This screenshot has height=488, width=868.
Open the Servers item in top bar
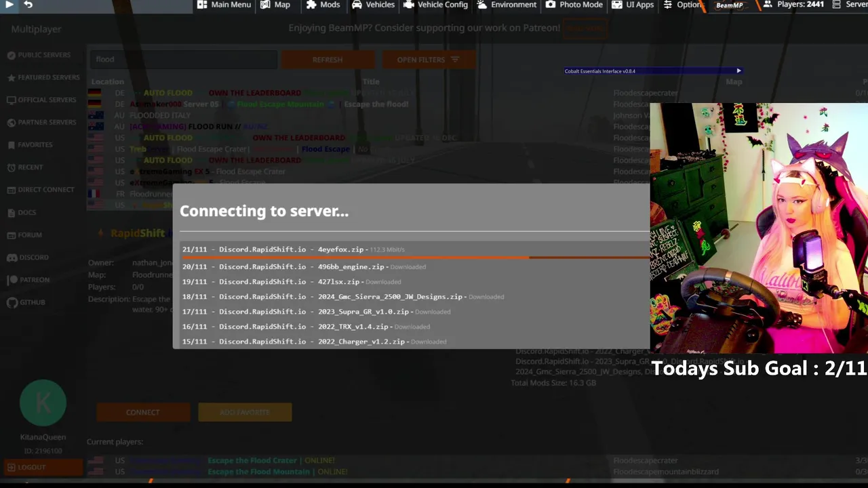pyautogui.click(x=850, y=4)
